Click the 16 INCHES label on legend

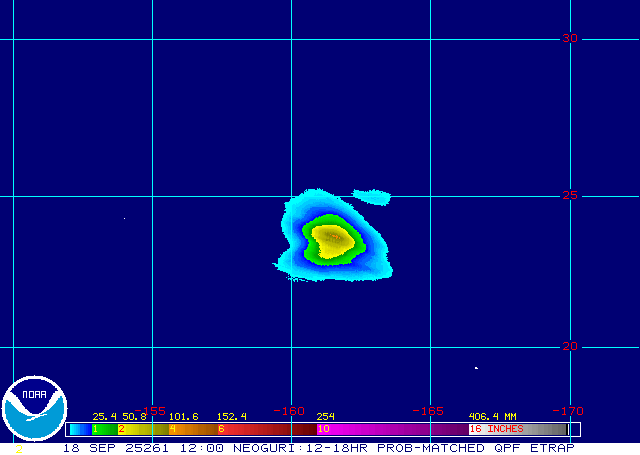[x=497, y=429]
